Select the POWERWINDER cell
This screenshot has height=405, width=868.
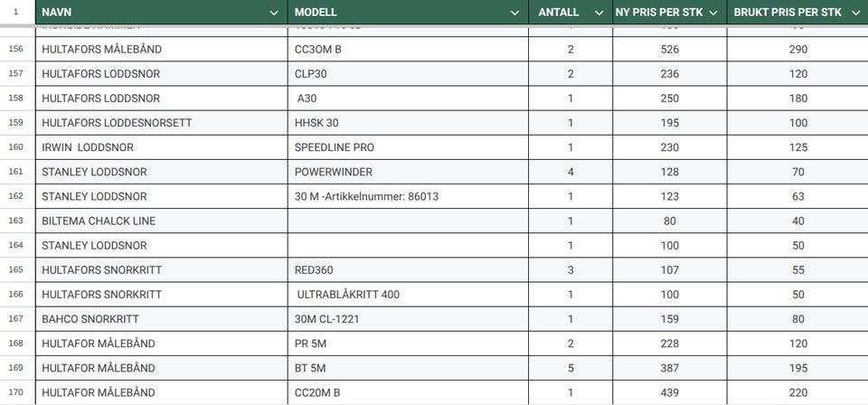tap(408, 172)
